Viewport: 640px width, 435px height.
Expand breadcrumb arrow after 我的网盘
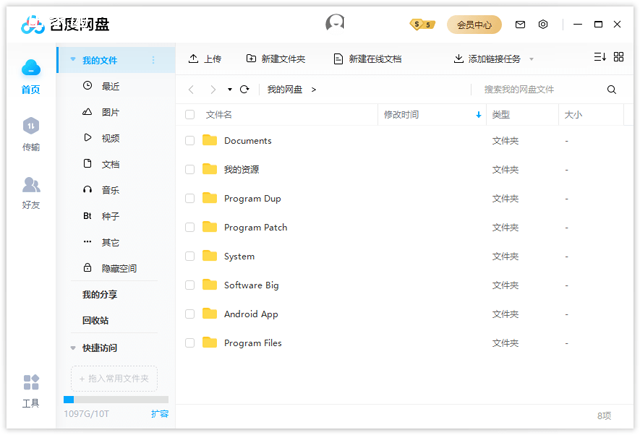click(x=313, y=89)
